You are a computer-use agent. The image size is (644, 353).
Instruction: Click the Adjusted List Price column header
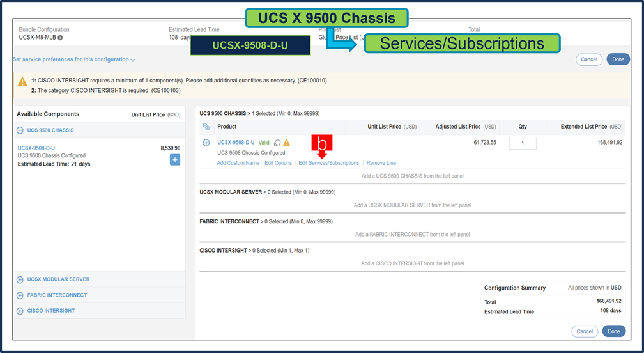(466, 127)
